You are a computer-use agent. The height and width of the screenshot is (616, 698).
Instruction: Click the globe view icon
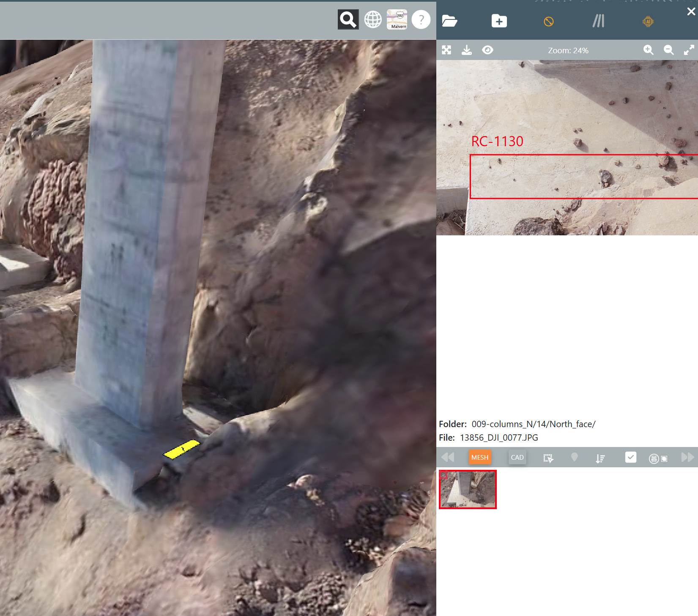coord(373,19)
